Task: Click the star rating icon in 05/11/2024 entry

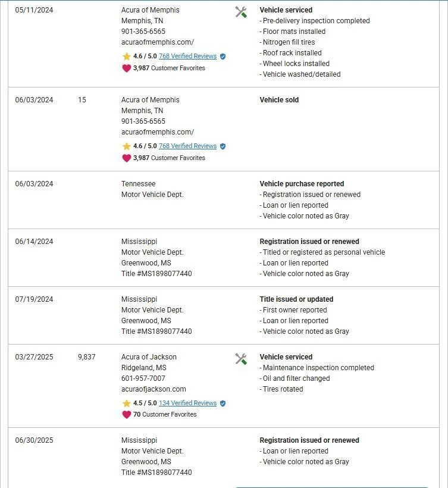Action: 126,57
